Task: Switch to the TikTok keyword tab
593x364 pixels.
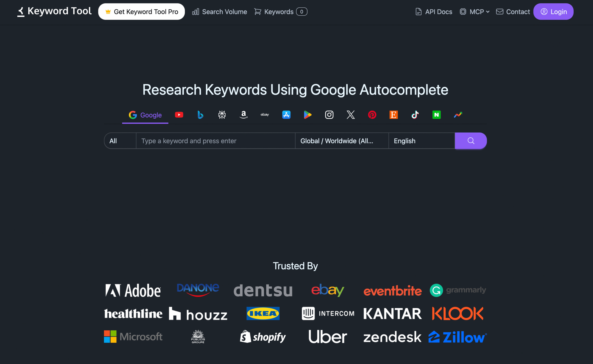Action: coord(415,115)
